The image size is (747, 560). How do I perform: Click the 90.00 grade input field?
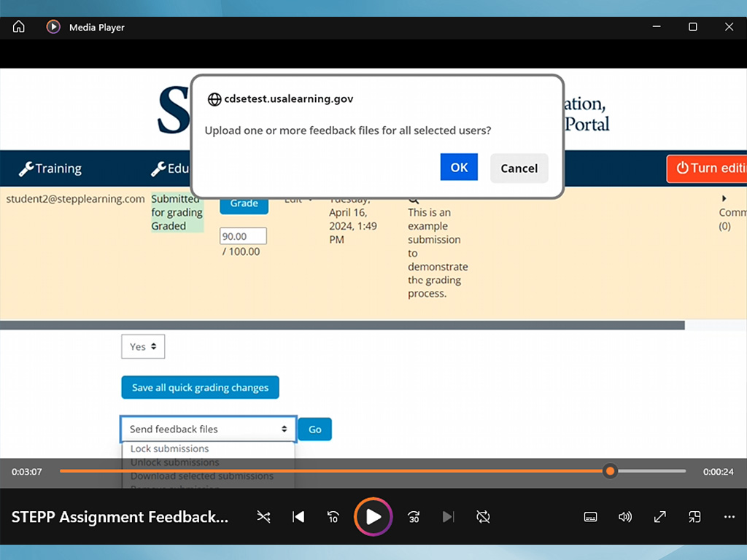tap(243, 236)
